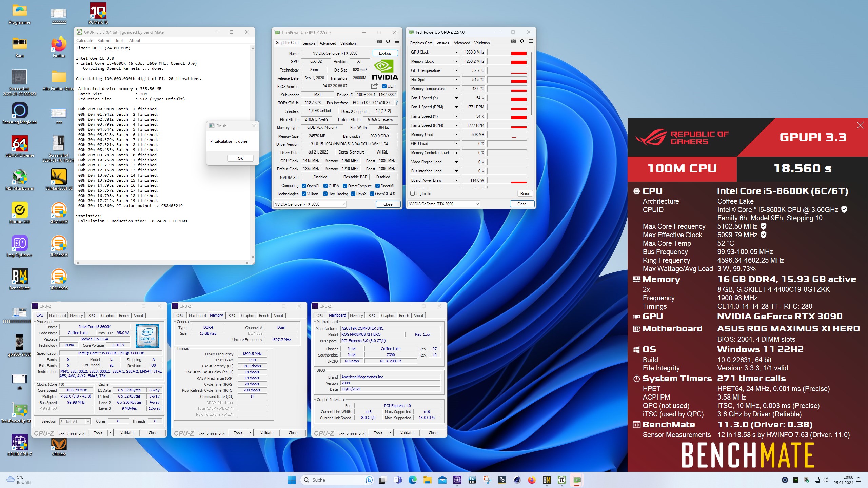868x488 pixels.
Task: Toggle Ray Tracing checkbox
Action: coord(325,194)
